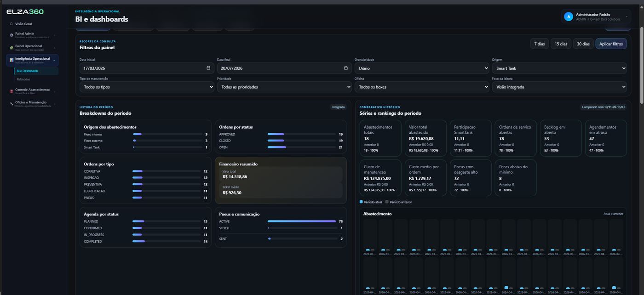This screenshot has width=644, height=295.
Task: Open the Origem dropdown showing Smart Tank
Action: pyautogui.click(x=559, y=68)
